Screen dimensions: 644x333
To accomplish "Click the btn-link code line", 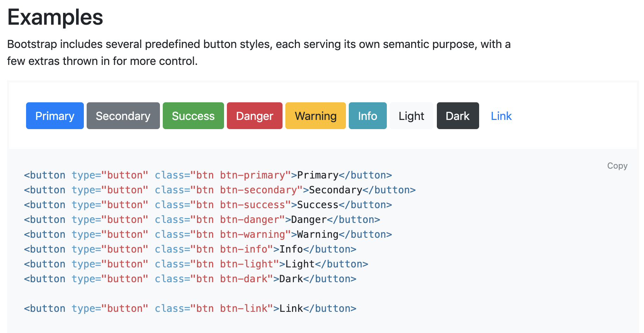I will click(x=190, y=309).
